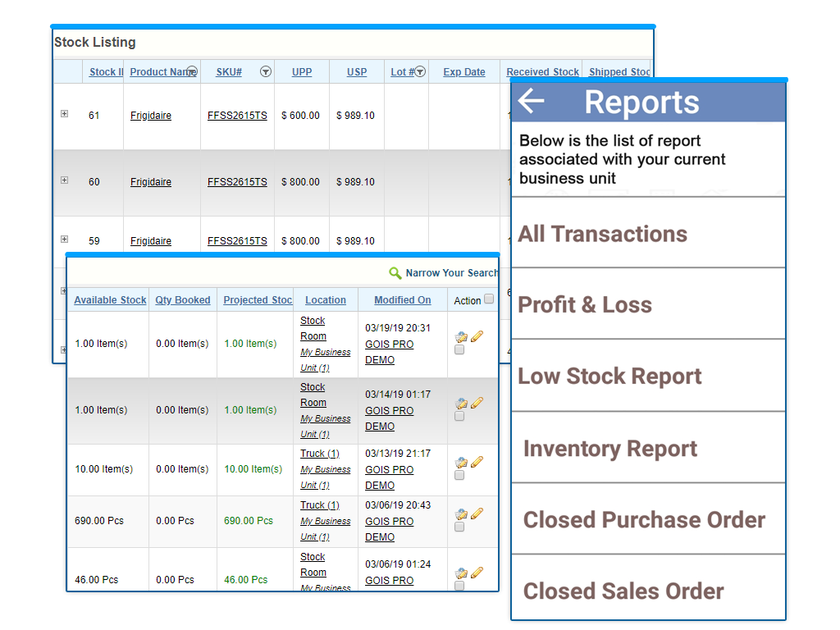The image size is (840, 630).
Task: Sort by Projected Stock column header
Action: tap(258, 300)
